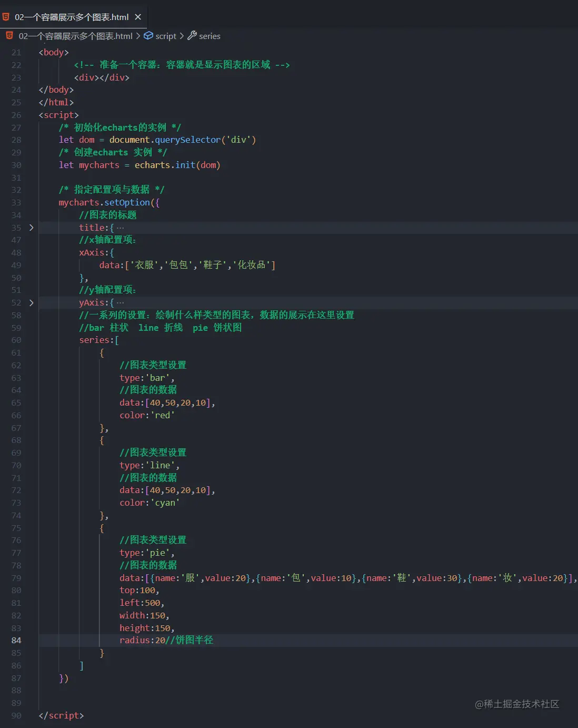Open the script breadcrumb item
The image size is (578, 728).
(166, 36)
